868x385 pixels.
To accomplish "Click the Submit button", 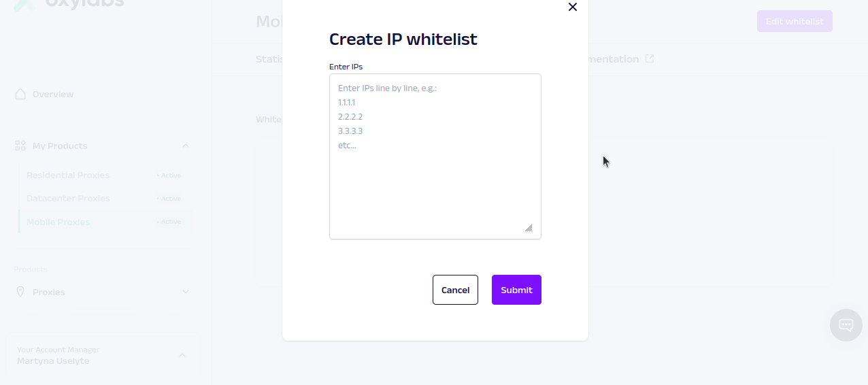I will coord(516,290).
